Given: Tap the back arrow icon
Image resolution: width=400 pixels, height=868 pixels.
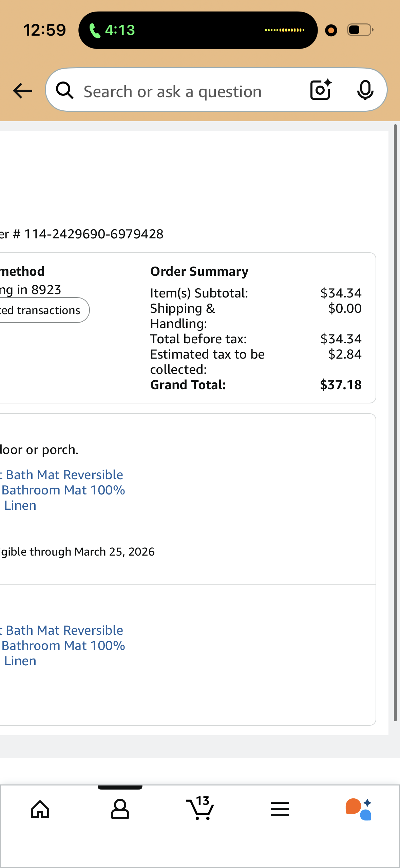Looking at the screenshot, I should point(22,91).
